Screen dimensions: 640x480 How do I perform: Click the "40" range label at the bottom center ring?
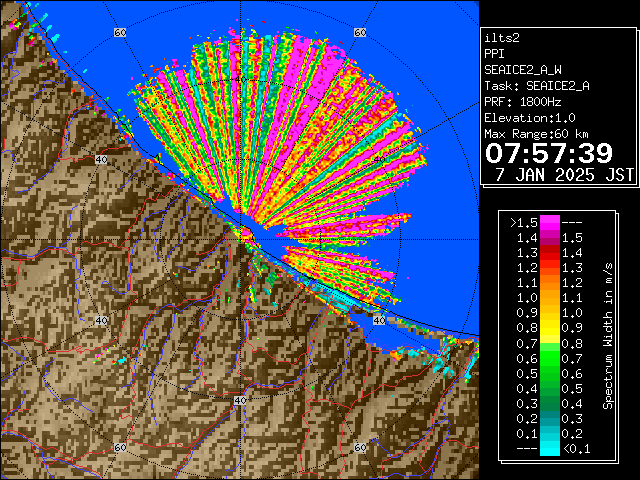point(240,400)
